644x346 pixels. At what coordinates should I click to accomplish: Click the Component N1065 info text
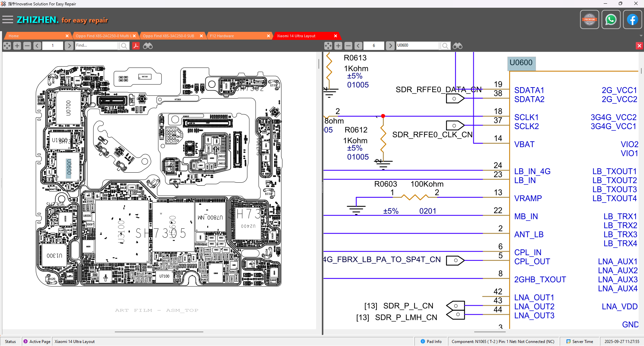coord(503,342)
